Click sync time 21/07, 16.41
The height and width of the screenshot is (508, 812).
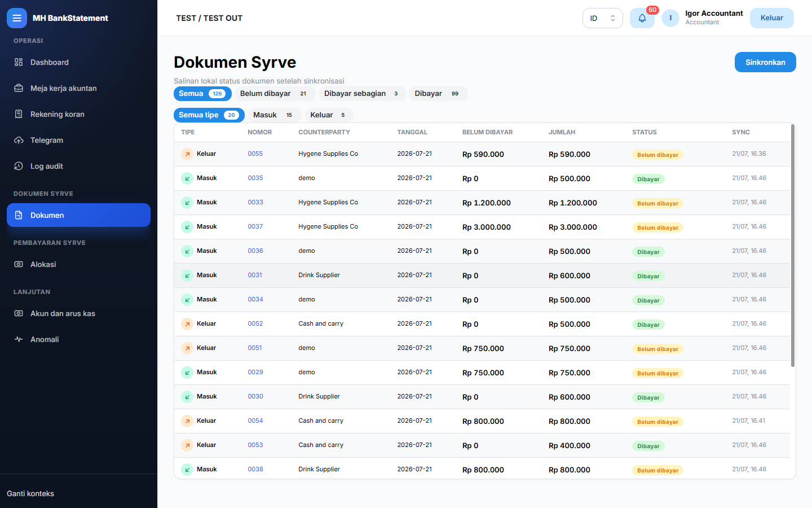point(749,421)
